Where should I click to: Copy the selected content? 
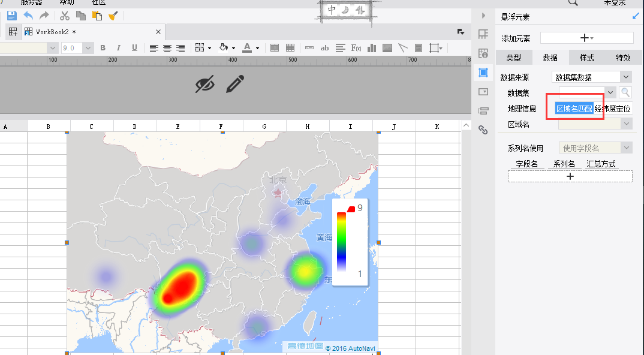[81, 16]
